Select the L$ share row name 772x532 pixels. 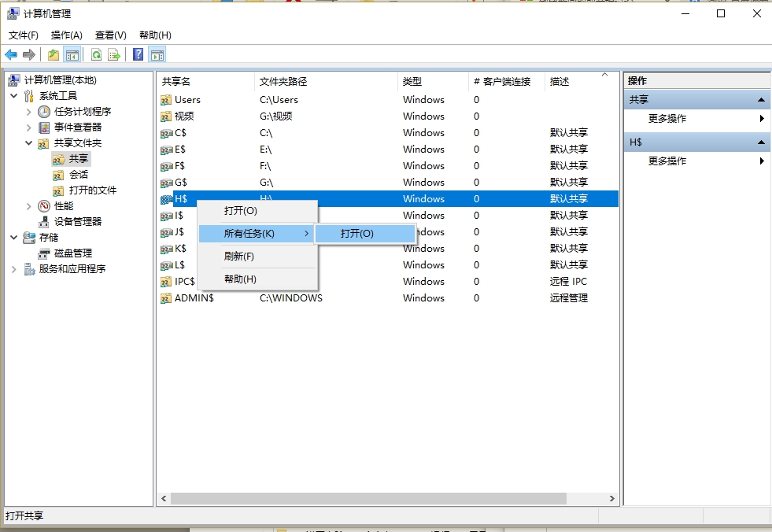tap(179, 265)
